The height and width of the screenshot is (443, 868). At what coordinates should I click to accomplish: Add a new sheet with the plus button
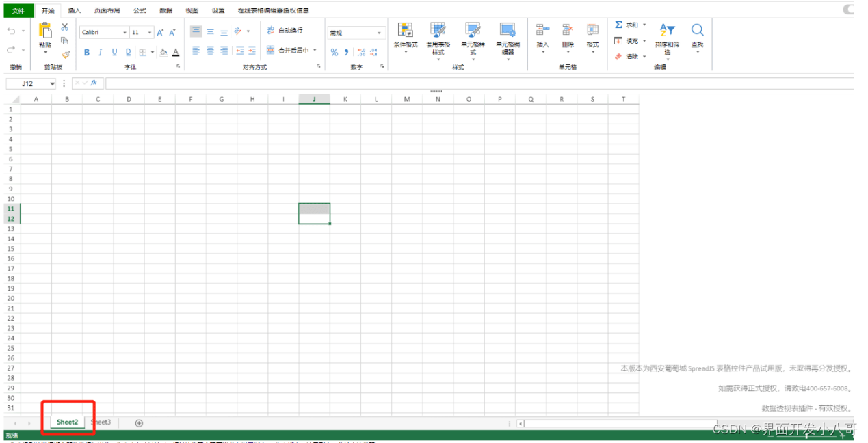[x=139, y=422]
